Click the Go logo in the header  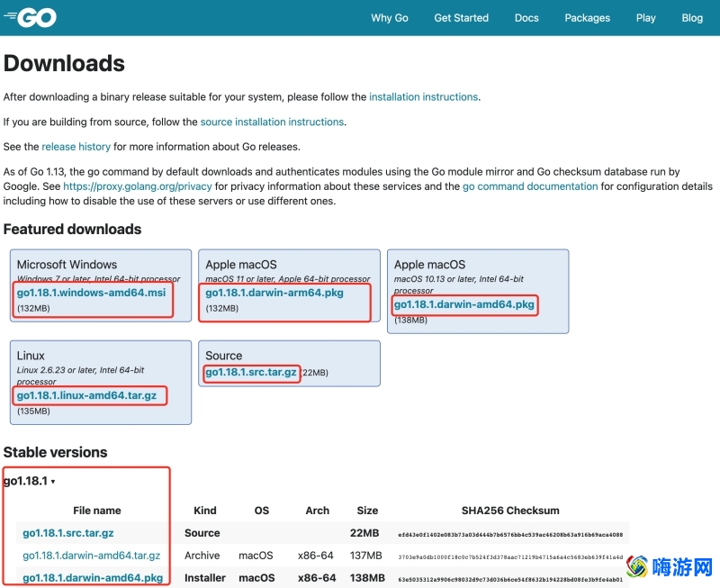click(x=30, y=17)
